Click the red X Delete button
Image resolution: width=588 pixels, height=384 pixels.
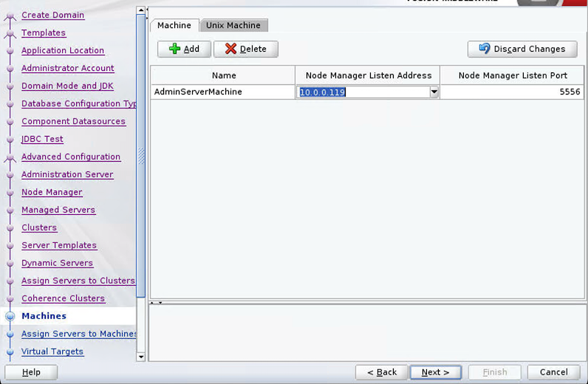[x=246, y=49]
